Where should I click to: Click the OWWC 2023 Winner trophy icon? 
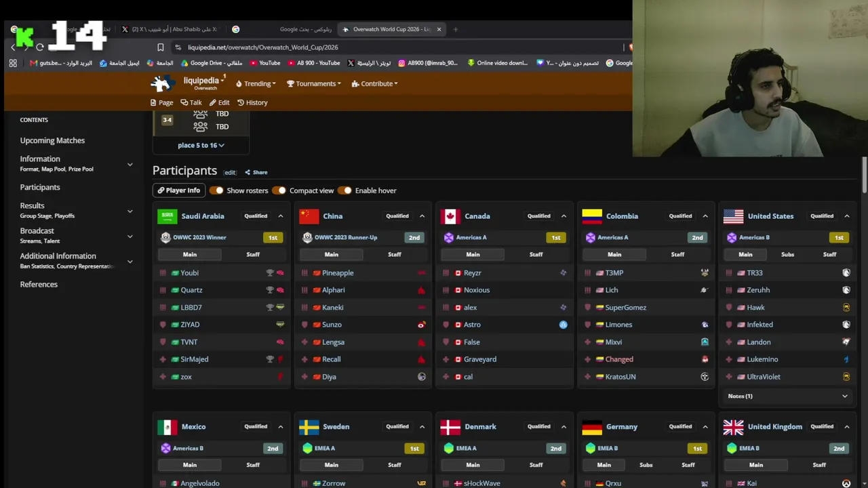point(165,237)
